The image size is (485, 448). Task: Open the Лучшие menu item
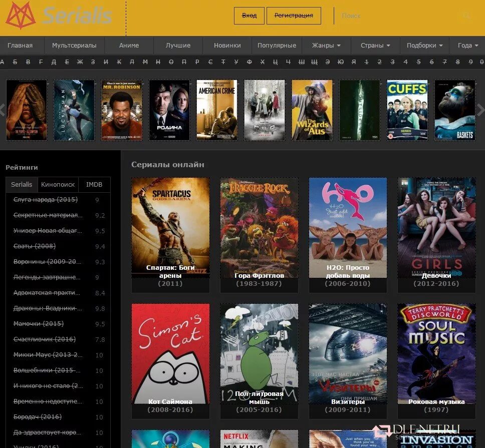pos(178,46)
